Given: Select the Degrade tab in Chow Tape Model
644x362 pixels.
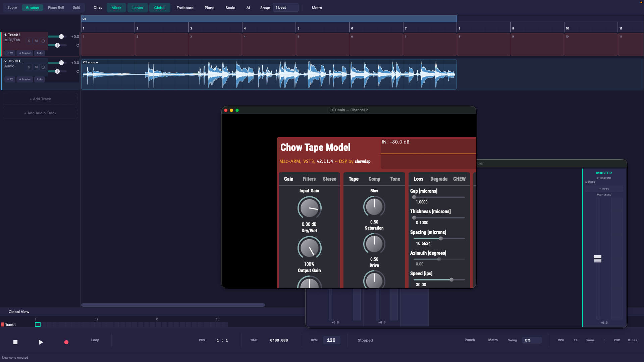Looking at the screenshot, I should [x=439, y=179].
